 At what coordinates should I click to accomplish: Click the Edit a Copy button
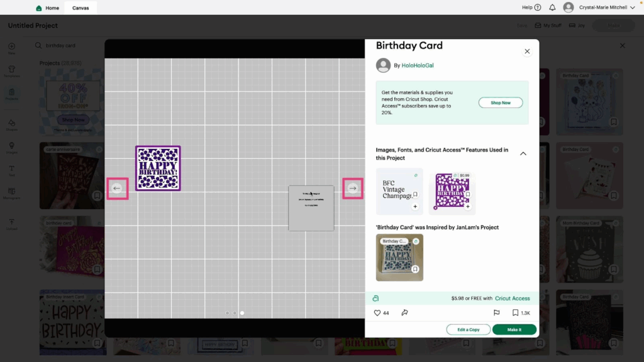pyautogui.click(x=468, y=329)
